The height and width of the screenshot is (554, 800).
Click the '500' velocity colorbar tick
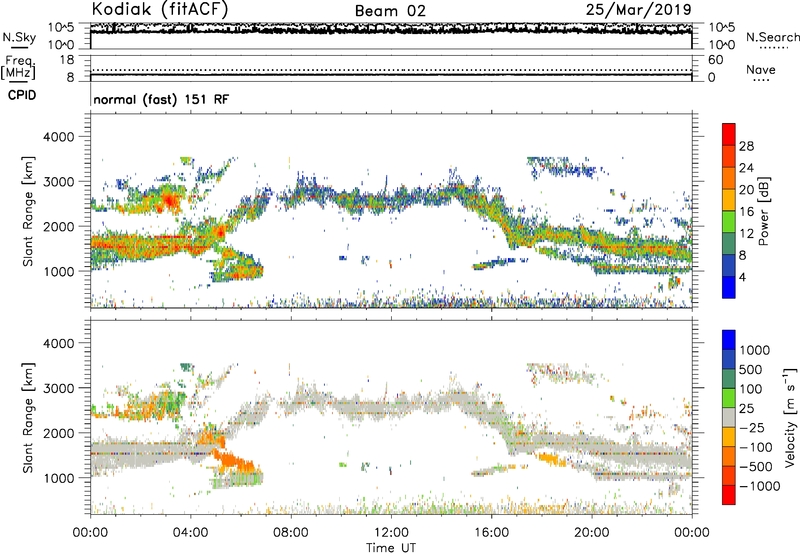[x=753, y=369]
